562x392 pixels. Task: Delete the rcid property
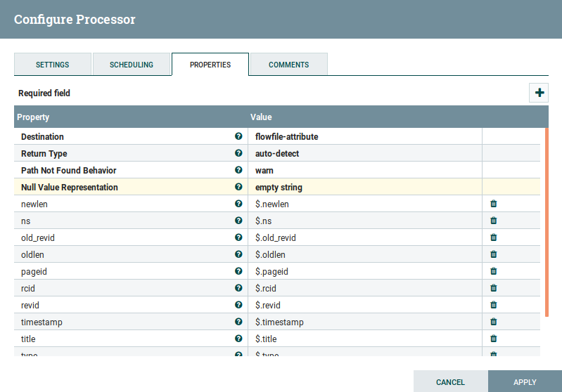[494, 288]
